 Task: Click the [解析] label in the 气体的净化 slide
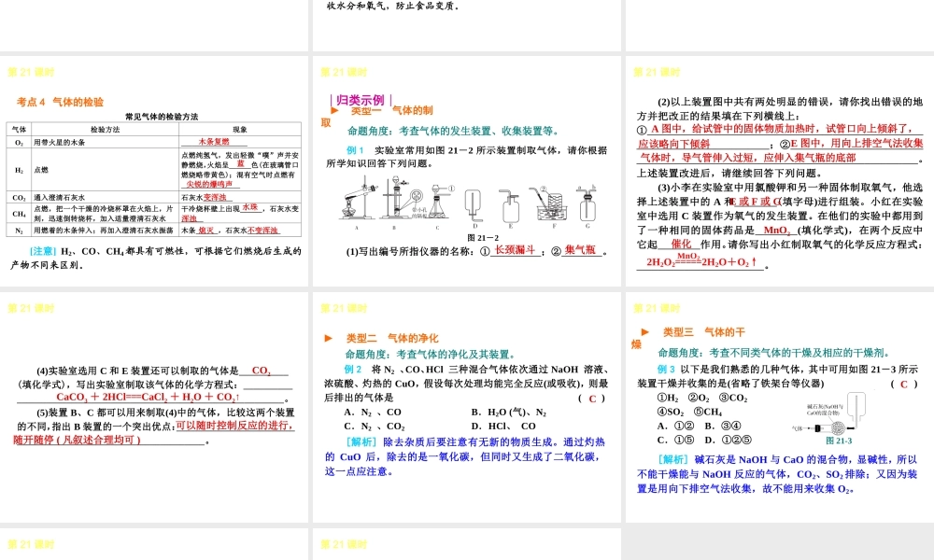pyautogui.click(x=361, y=442)
